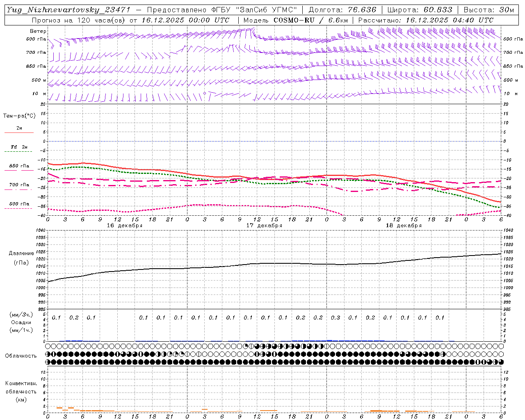
Task: Click the 0.3 precipitation value
Action: 336,317
